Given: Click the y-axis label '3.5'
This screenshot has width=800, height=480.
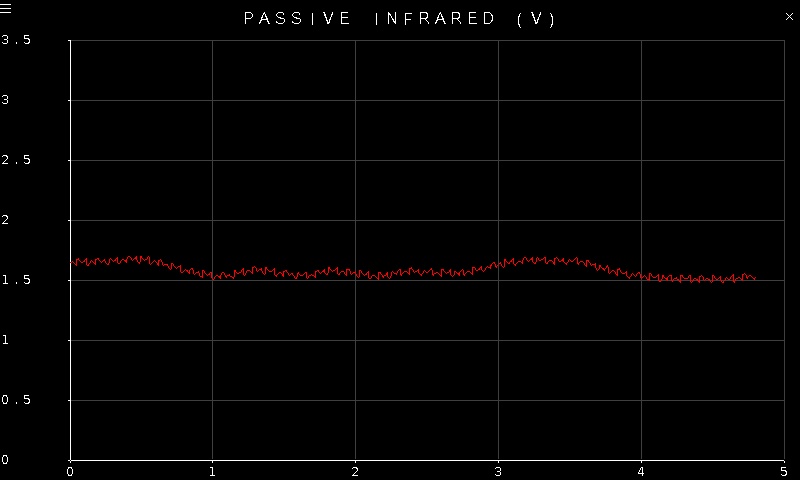Looking at the screenshot, I should (x=16, y=40).
